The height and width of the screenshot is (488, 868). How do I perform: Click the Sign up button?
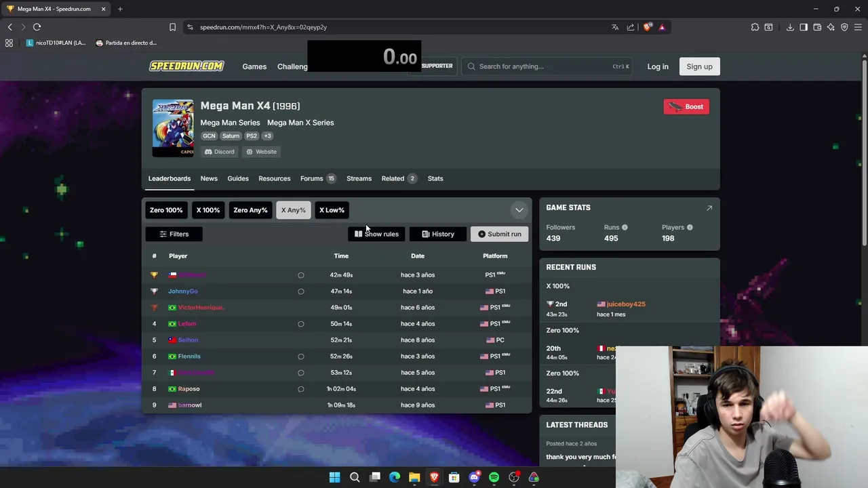(x=699, y=66)
